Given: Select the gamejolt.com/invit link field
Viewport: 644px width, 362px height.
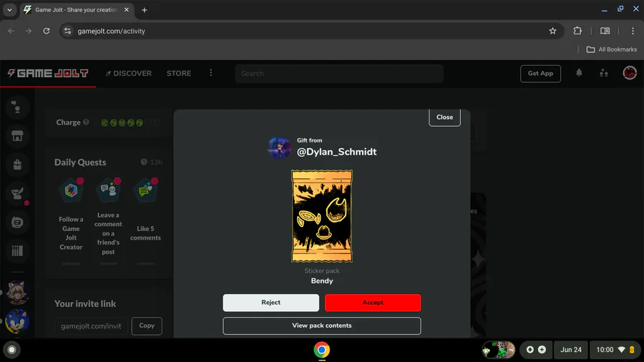Looking at the screenshot, I should pos(91,326).
